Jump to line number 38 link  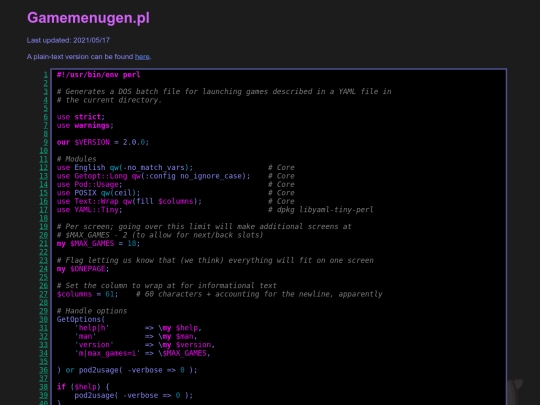[x=43, y=387]
